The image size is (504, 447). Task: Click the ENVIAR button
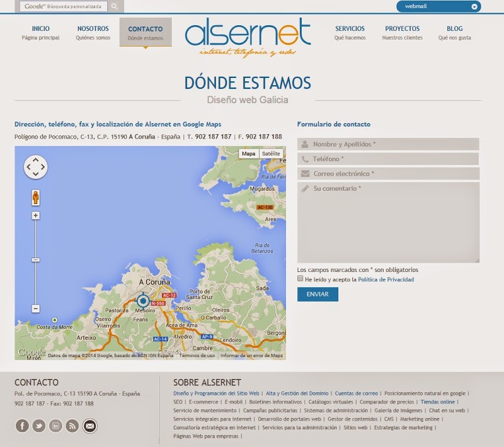point(318,294)
